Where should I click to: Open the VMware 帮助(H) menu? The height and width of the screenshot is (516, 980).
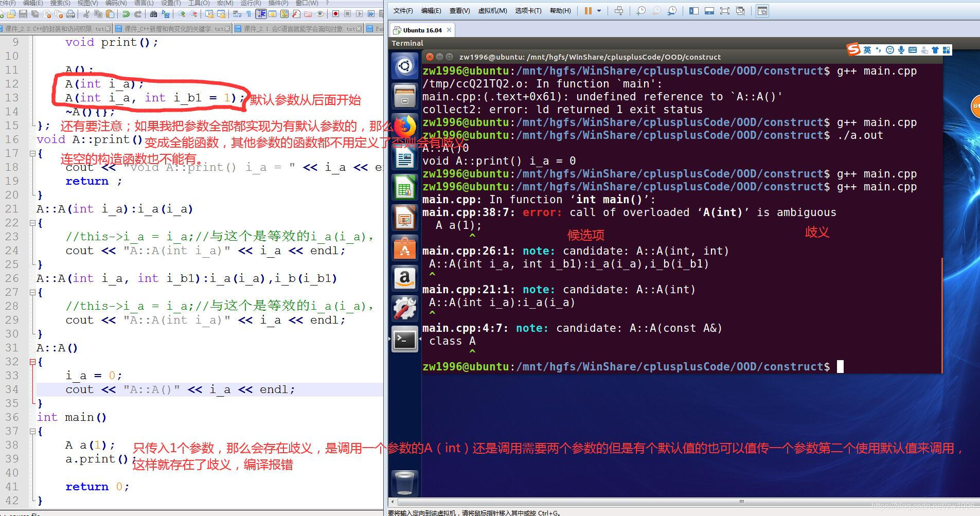(x=560, y=10)
